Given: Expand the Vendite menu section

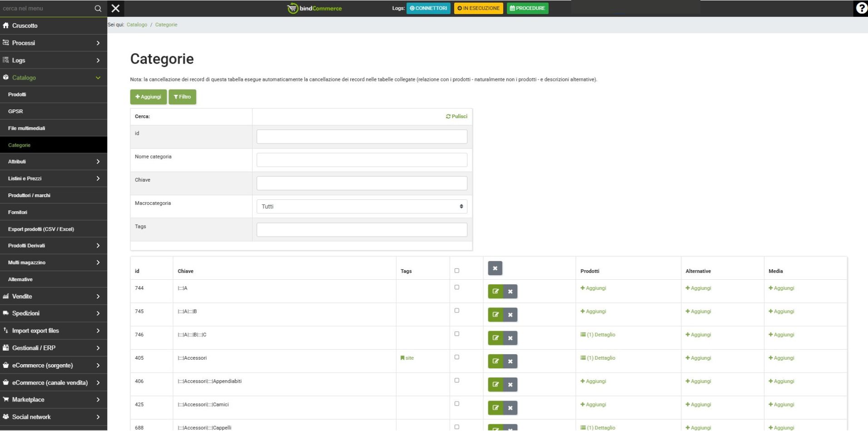Looking at the screenshot, I should point(54,297).
